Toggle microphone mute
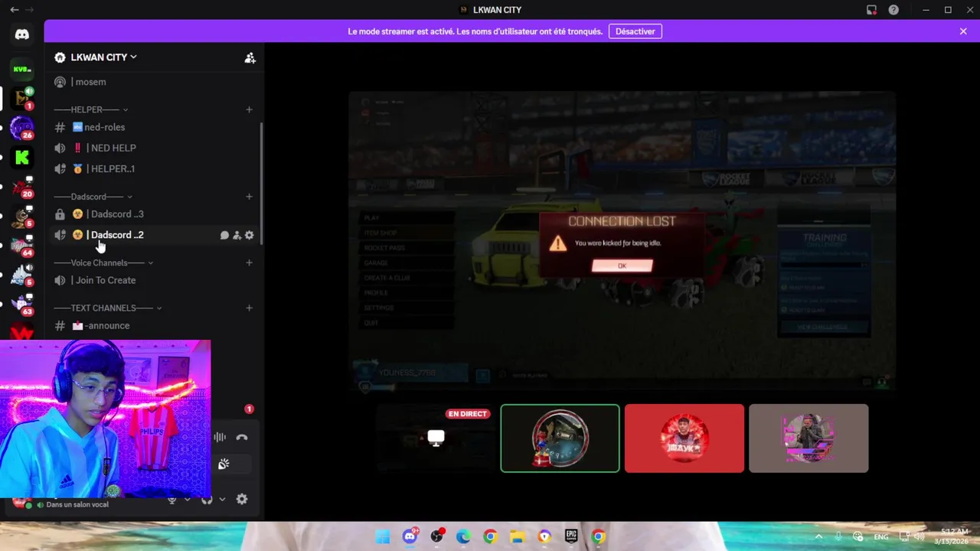Viewport: 980px width, 551px height. click(172, 499)
